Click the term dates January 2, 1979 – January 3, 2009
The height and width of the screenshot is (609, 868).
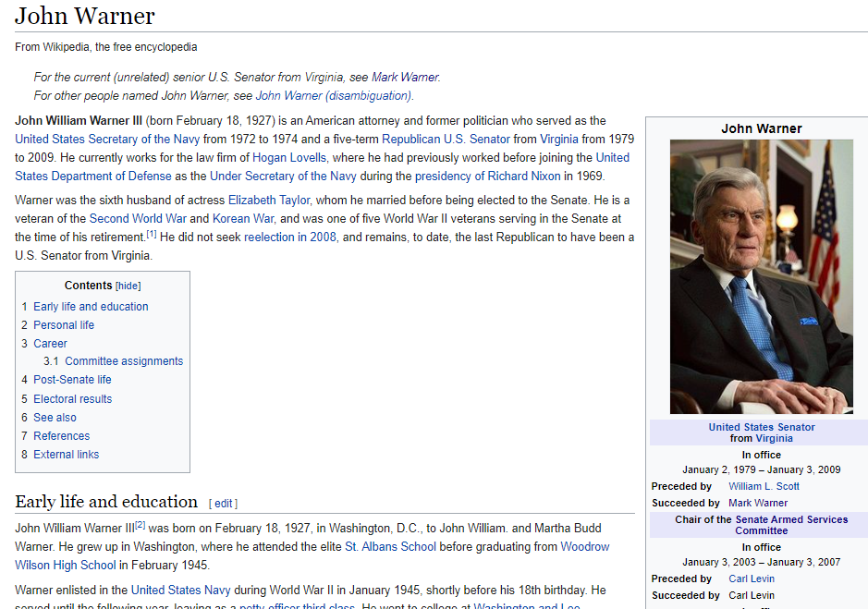(x=762, y=469)
